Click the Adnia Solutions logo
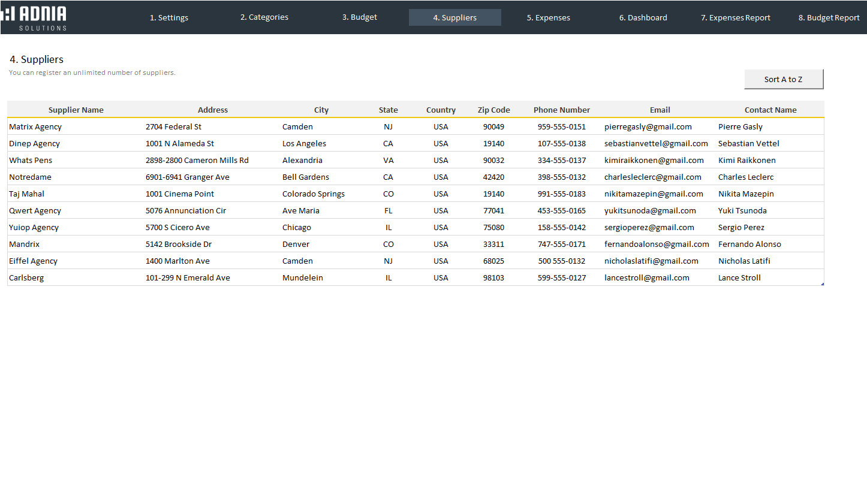This screenshot has height=504, width=867. [35, 17]
